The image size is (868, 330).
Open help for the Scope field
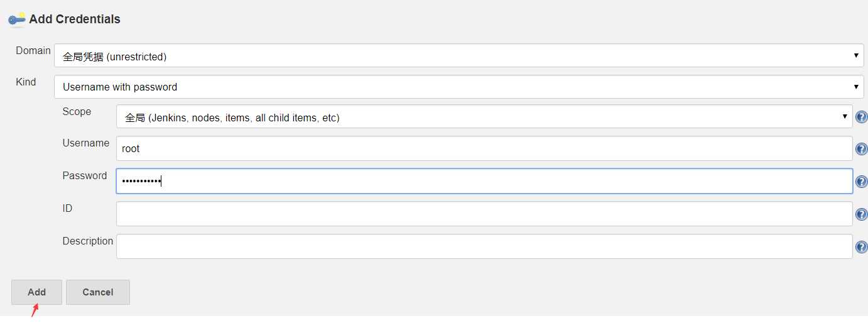tap(862, 117)
